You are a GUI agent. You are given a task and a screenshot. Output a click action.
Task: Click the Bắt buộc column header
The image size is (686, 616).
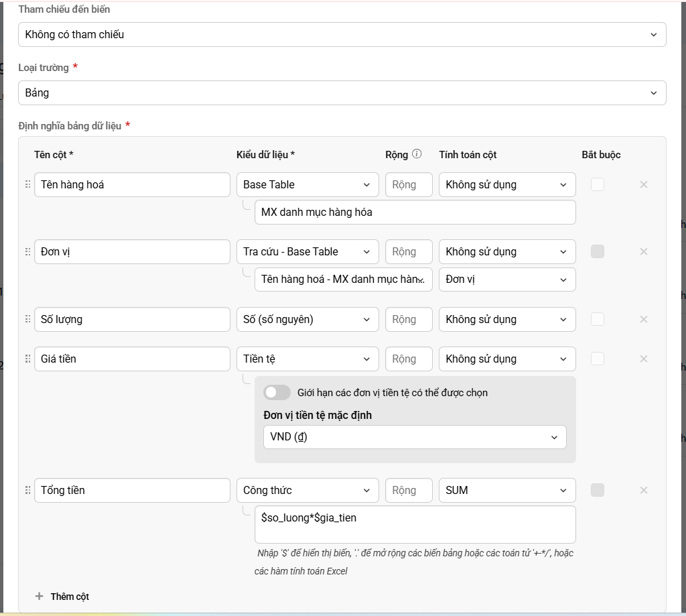point(601,155)
